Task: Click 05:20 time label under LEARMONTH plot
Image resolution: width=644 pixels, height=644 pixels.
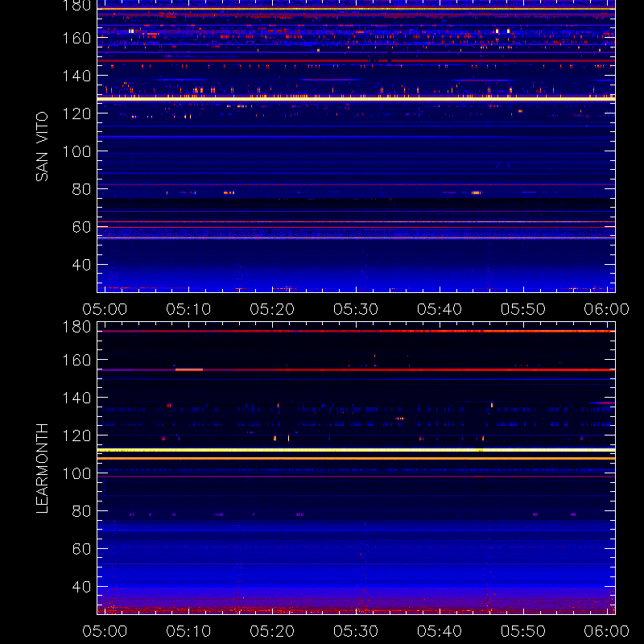Action: pos(272,631)
